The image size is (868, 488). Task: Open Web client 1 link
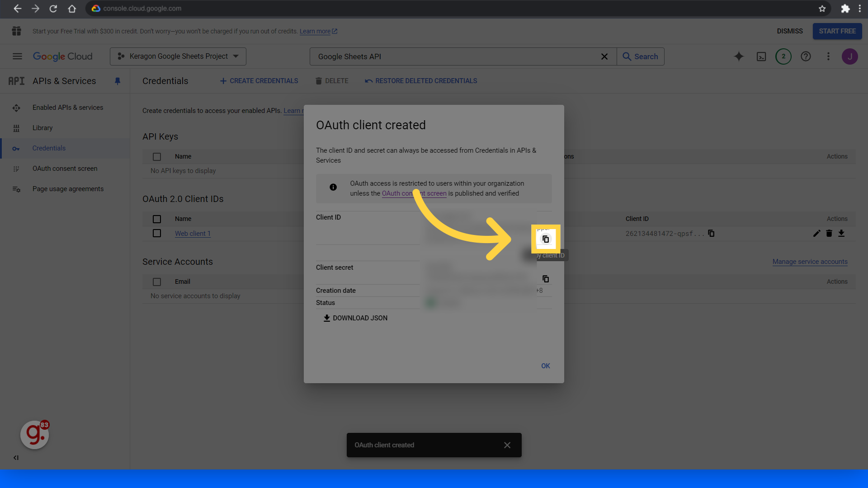click(193, 234)
